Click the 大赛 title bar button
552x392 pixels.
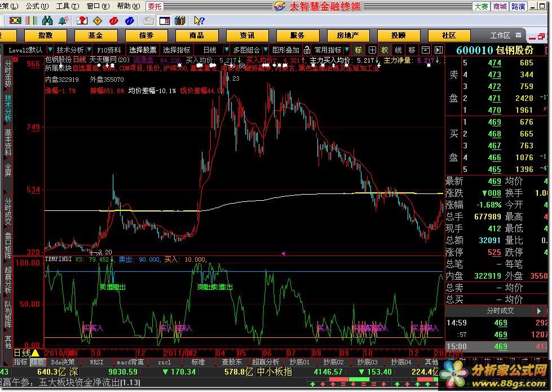tap(482, 6)
